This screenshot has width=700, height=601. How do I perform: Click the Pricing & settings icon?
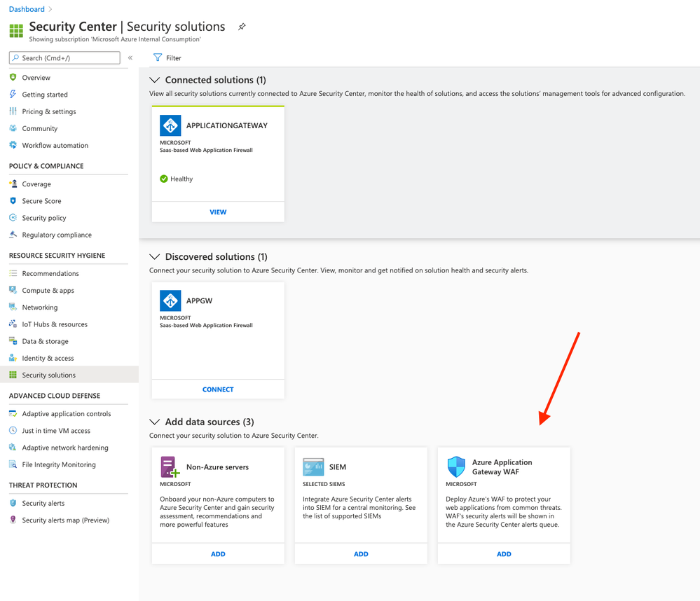pos(13,111)
